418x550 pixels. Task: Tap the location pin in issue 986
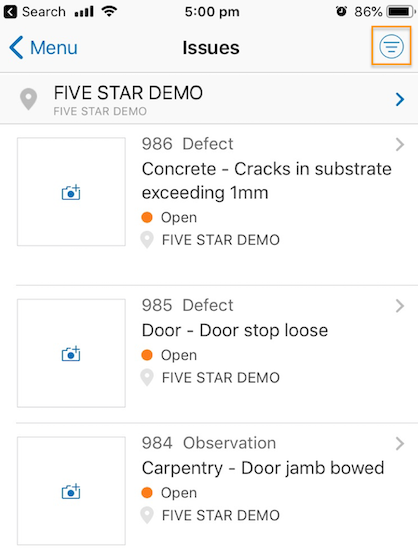[147, 240]
